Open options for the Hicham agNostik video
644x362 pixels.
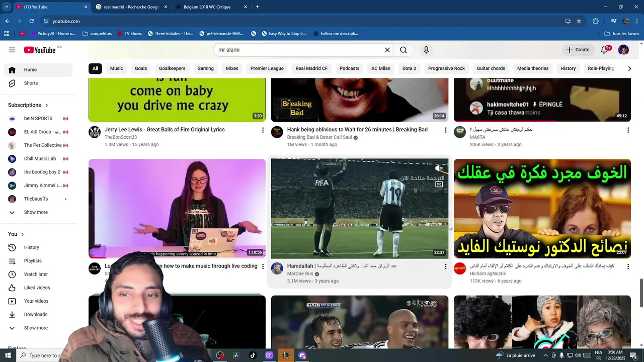(628, 266)
